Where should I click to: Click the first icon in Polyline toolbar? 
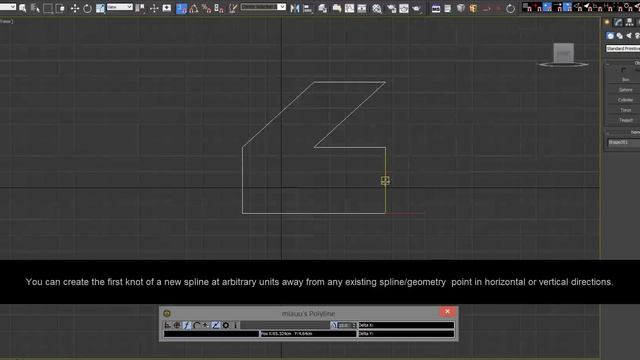(167, 325)
